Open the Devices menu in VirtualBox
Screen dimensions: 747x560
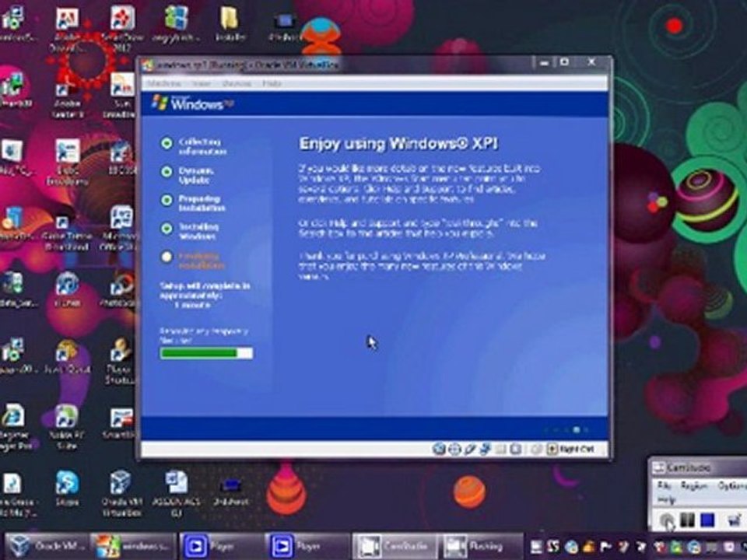click(237, 83)
